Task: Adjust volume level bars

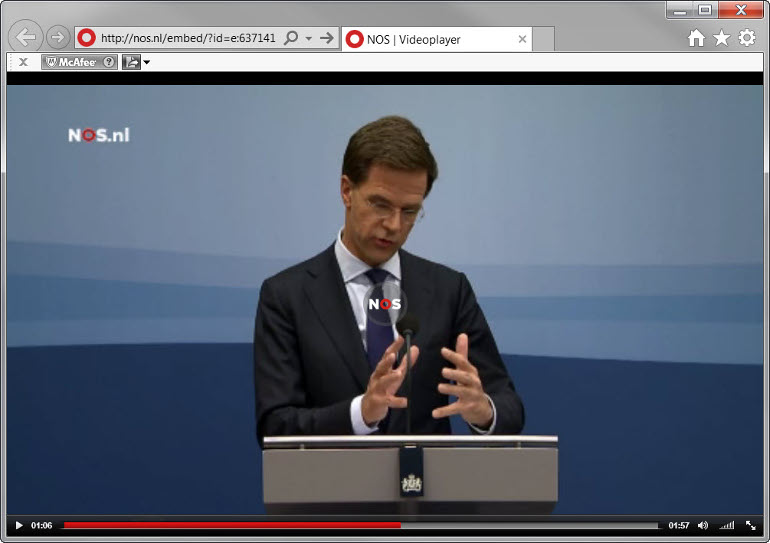Action: 727,525
